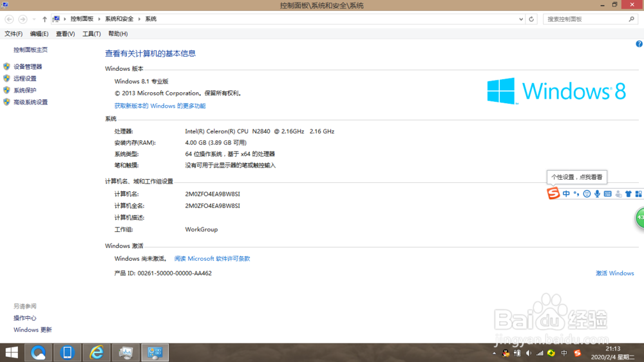644x362 pixels.
Task: Click product ID 00261-50000-00000-AA462
Action: (x=175, y=273)
